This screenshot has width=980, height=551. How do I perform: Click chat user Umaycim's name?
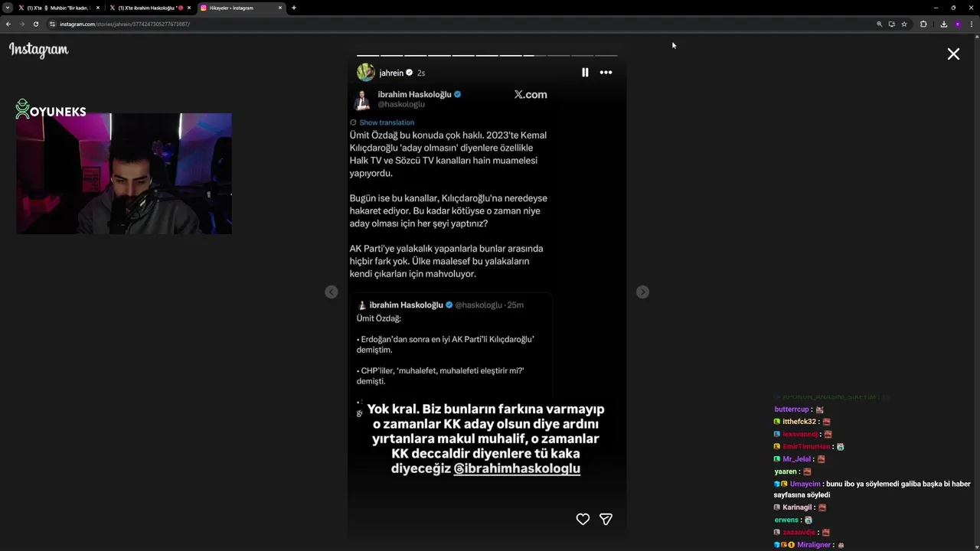[x=805, y=484]
